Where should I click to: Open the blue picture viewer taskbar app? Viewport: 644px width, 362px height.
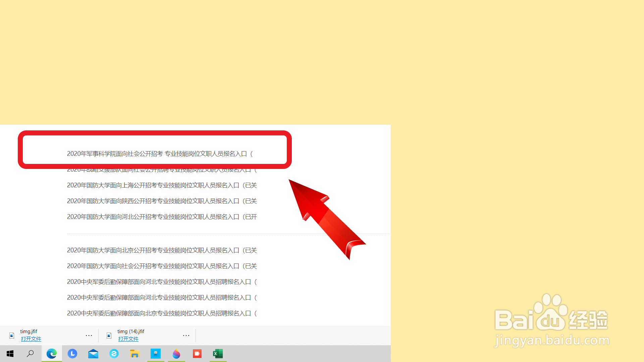click(x=156, y=354)
